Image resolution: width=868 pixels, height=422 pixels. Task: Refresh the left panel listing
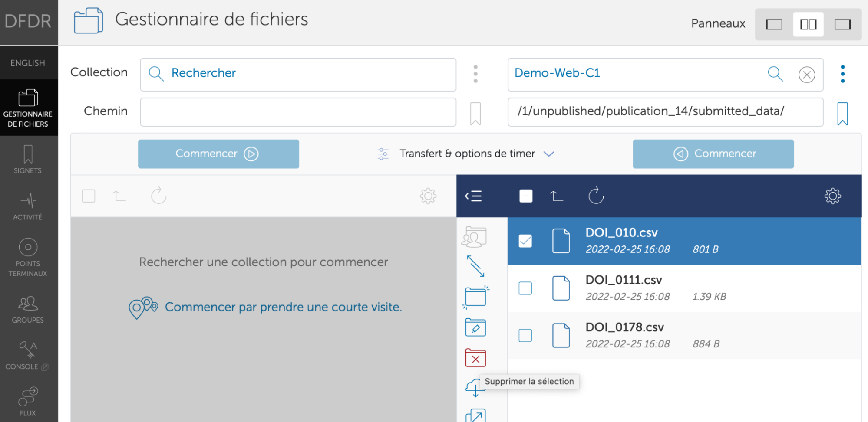pyautogui.click(x=158, y=196)
